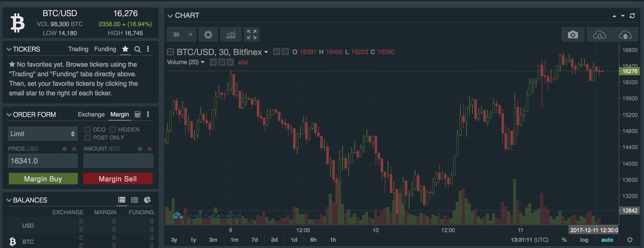Focus the PRICE USD input field
644x248 pixels.
(x=43, y=161)
